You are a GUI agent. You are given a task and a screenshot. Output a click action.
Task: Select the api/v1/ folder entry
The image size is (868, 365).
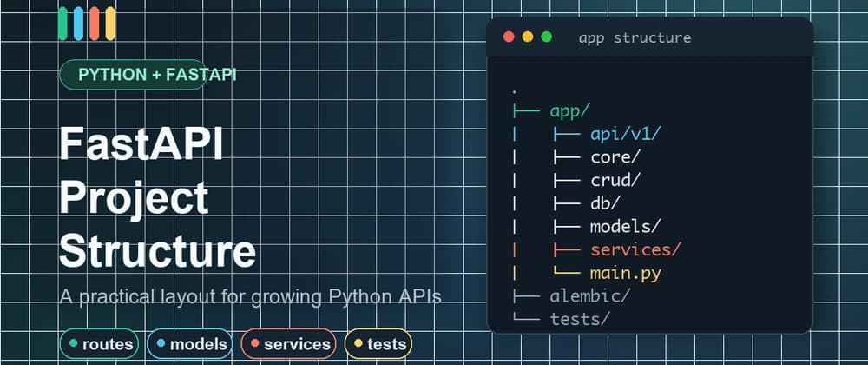tap(626, 134)
